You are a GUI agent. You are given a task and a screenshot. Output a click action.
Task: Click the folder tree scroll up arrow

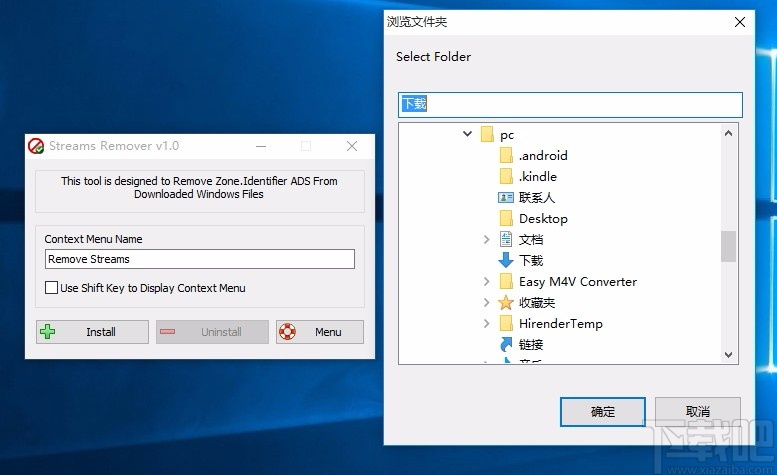point(728,133)
